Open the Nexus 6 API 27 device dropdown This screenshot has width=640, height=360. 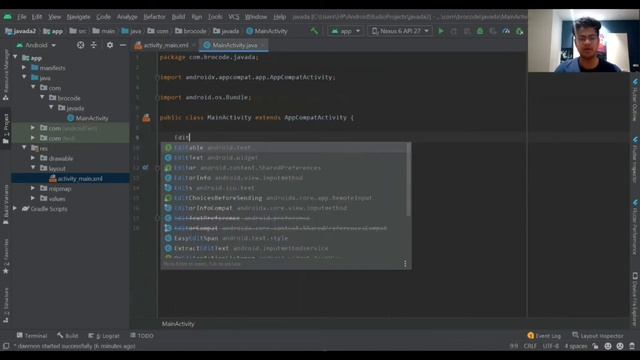pyautogui.click(x=400, y=31)
